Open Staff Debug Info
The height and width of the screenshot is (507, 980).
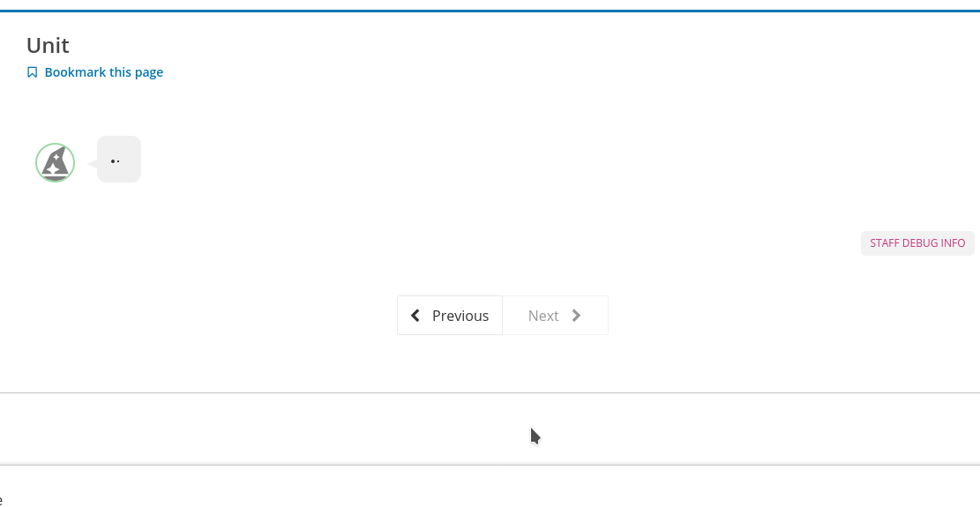pos(917,243)
